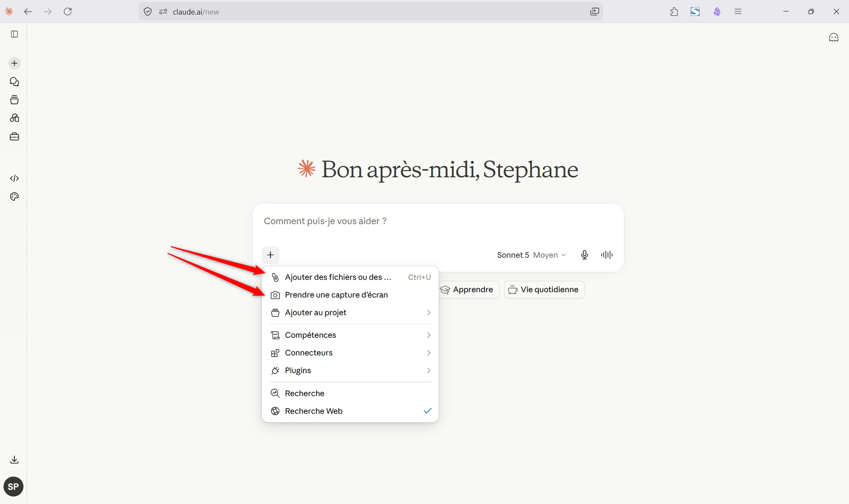The height and width of the screenshot is (504, 849).
Task: Open the artifacts icon in sidebar
Action: tap(14, 118)
